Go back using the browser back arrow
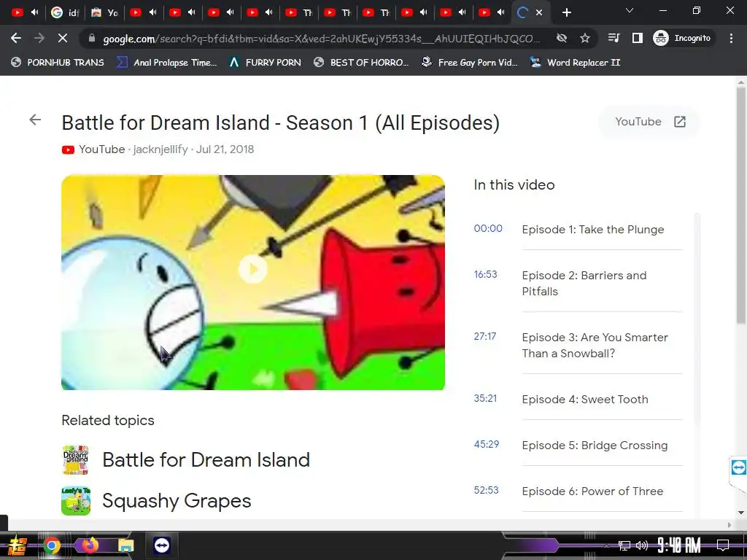747x560 pixels. pyautogui.click(x=16, y=38)
